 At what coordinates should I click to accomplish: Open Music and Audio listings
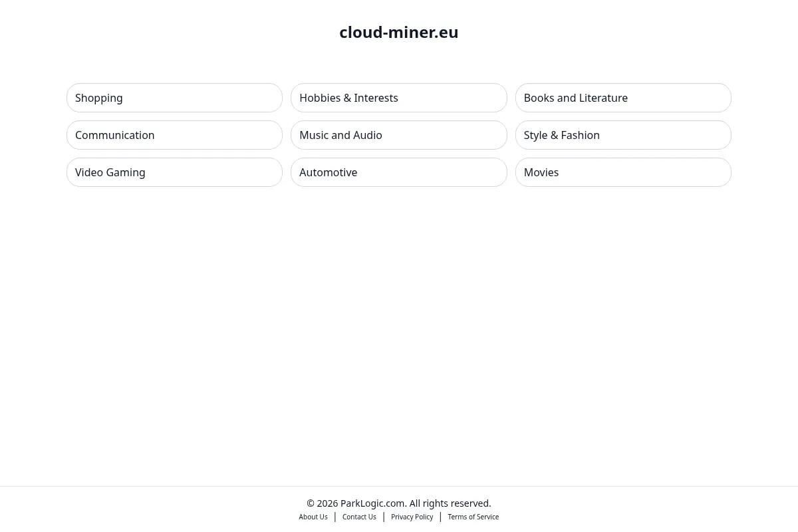click(x=399, y=135)
